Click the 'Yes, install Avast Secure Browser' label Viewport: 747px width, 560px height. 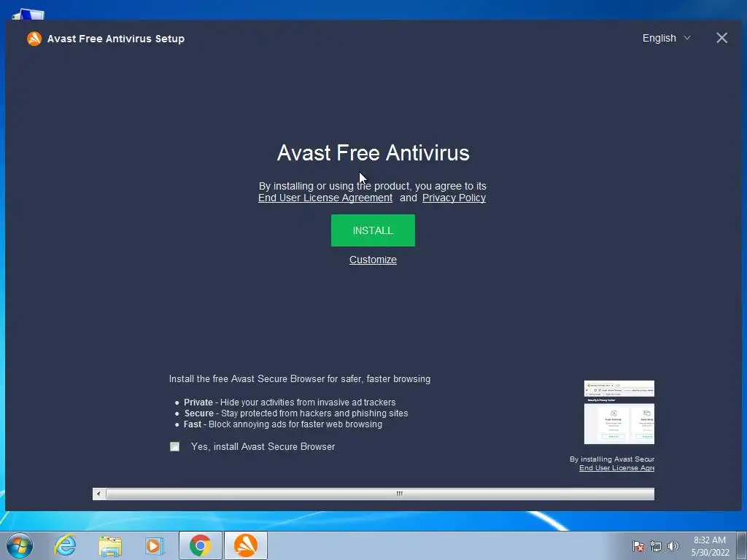coord(263,447)
